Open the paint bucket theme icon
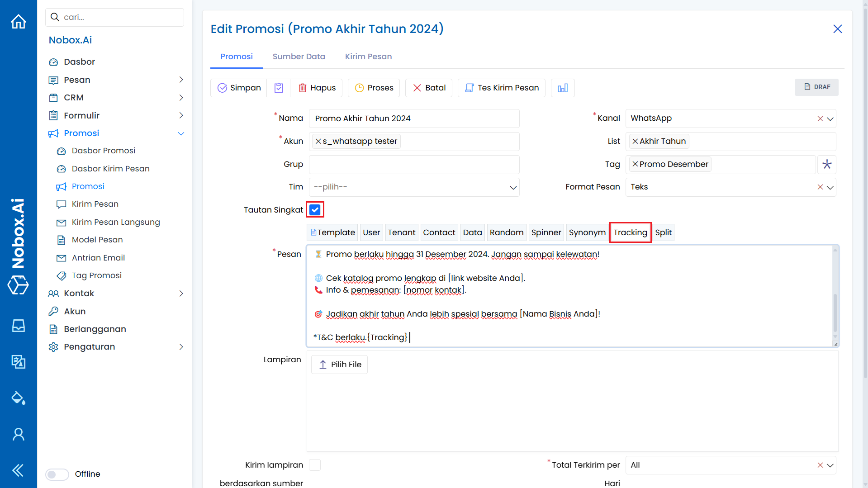 tap(19, 398)
